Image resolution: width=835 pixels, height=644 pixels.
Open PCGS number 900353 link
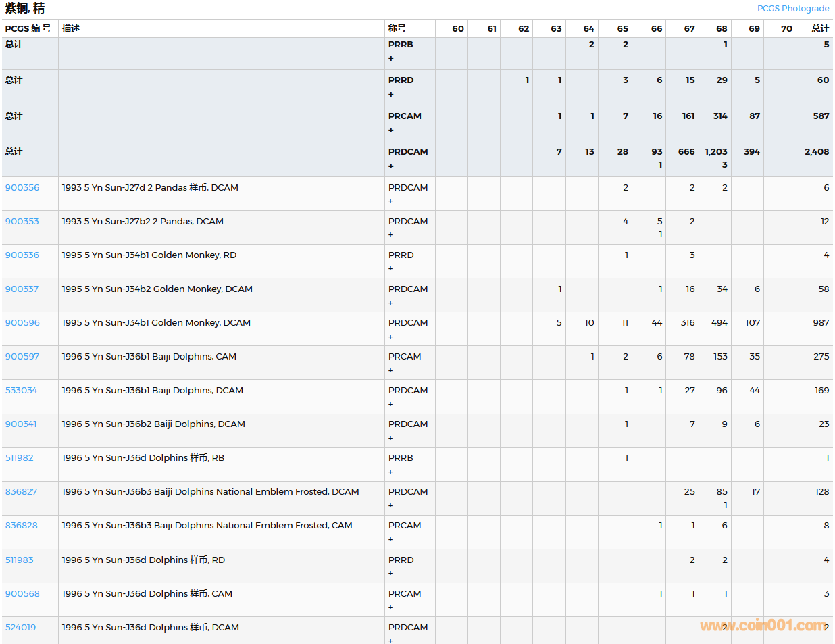22,222
